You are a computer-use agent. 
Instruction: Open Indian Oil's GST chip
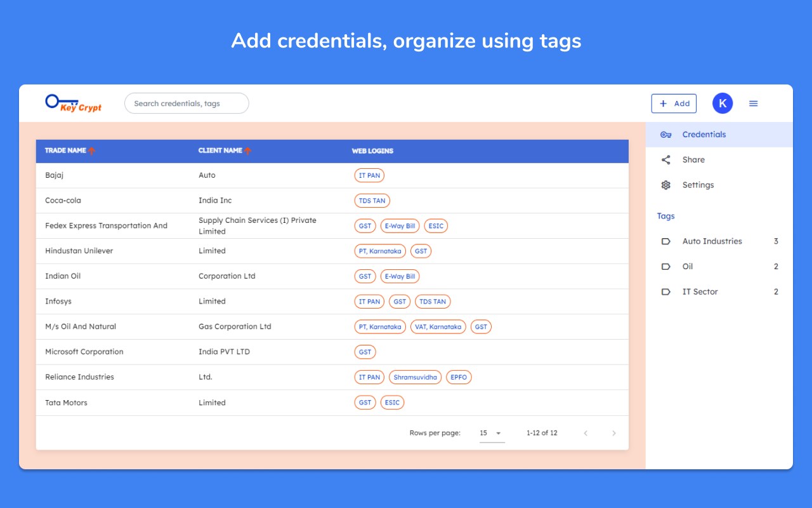pos(365,277)
